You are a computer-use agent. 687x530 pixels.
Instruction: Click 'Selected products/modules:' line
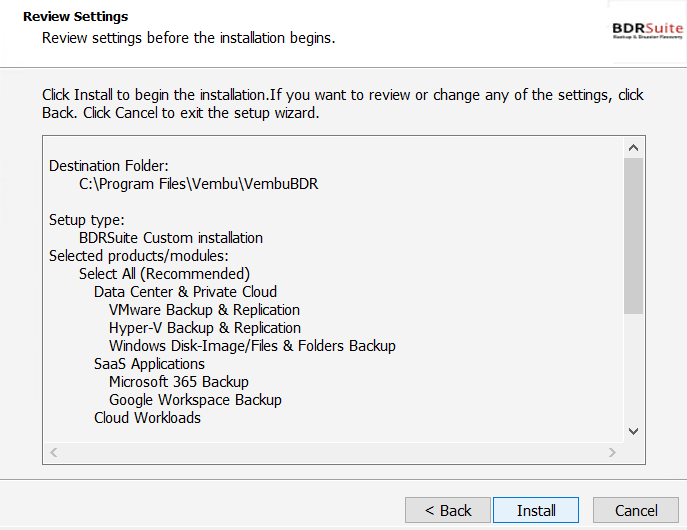pyautogui.click(x=139, y=256)
